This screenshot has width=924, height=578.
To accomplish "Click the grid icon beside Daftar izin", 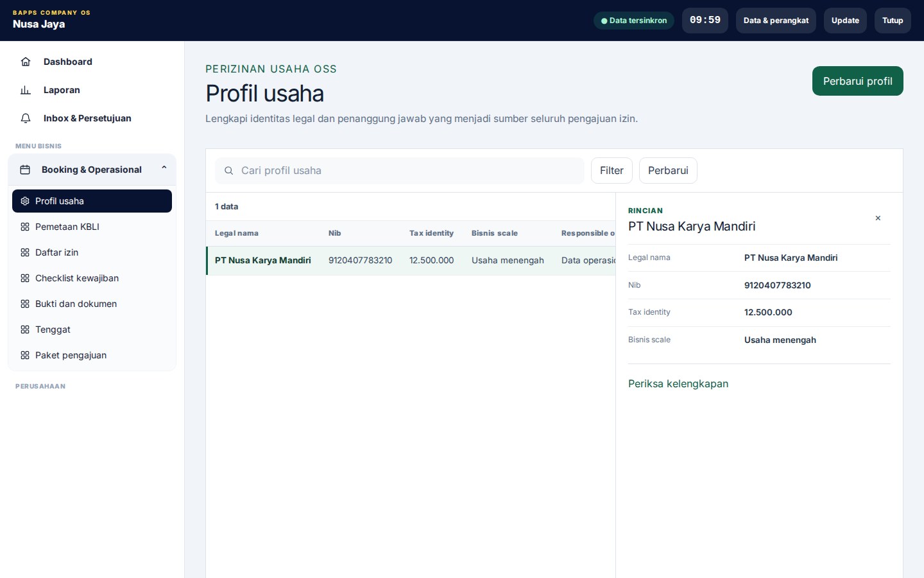I will pyautogui.click(x=25, y=252).
